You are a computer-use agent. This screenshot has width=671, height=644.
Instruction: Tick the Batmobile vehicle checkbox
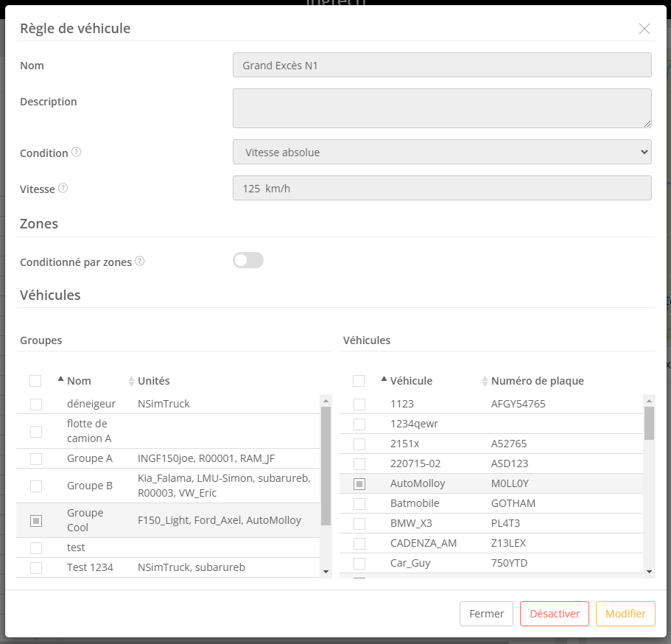click(x=359, y=504)
